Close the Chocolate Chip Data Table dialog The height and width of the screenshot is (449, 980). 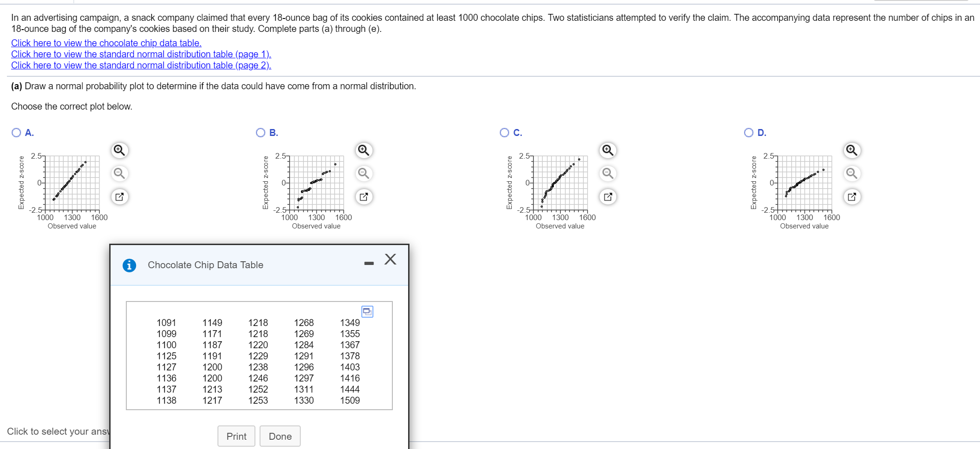coord(391,259)
